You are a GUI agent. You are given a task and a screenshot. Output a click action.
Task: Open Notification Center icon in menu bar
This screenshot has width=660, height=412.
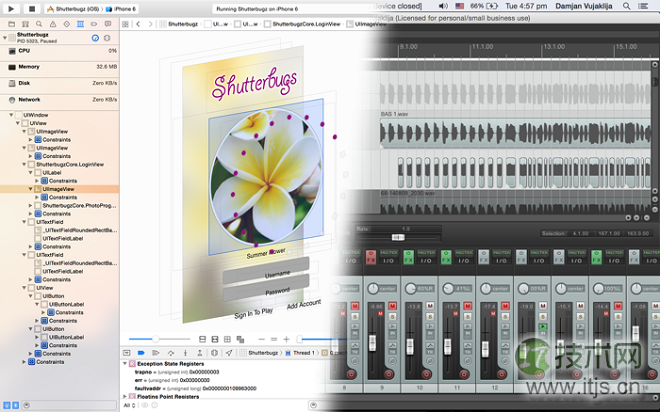coord(643,6)
